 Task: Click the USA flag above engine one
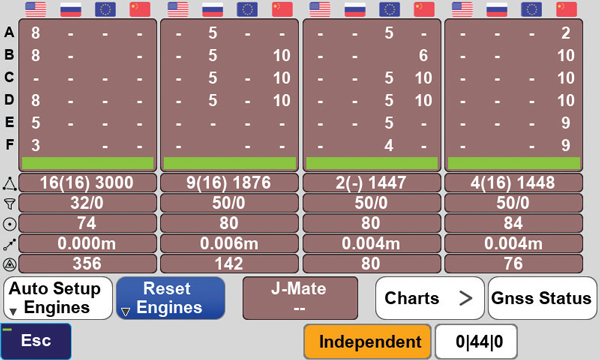tap(36, 10)
